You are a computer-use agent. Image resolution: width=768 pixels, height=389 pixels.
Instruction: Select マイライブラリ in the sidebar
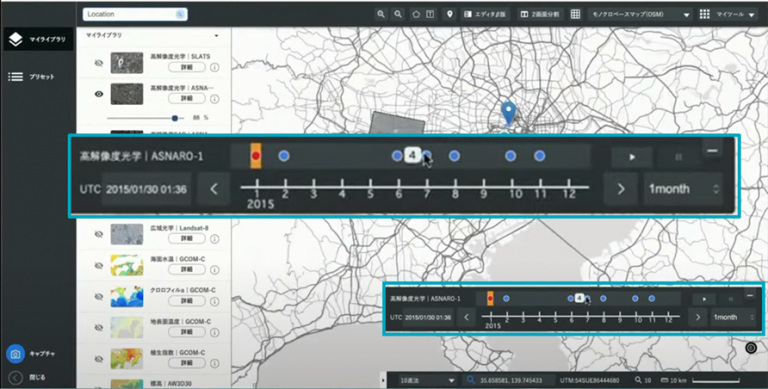[39, 39]
